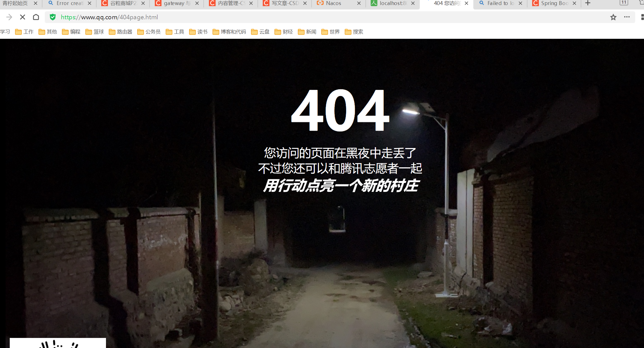Viewport: 644px width, 348px height.
Task: Click the 学习 bookmark
Action: point(5,32)
